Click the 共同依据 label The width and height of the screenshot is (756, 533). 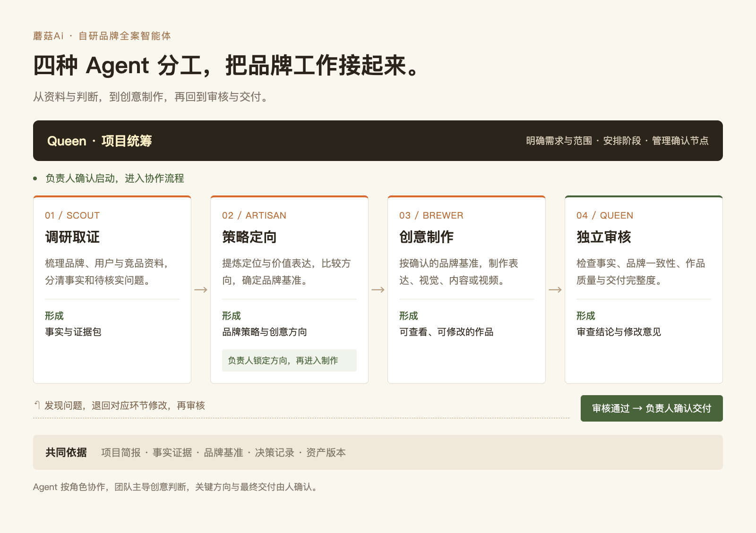[66, 452]
